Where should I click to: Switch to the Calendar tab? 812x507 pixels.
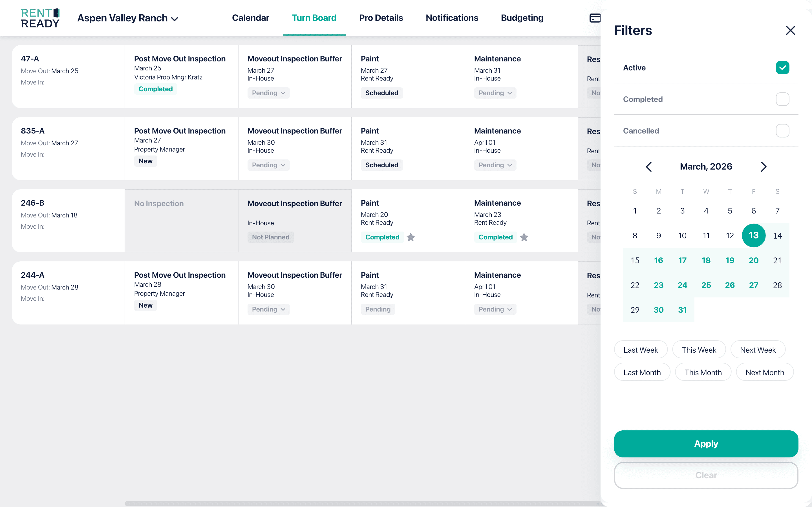coord(250,18)
